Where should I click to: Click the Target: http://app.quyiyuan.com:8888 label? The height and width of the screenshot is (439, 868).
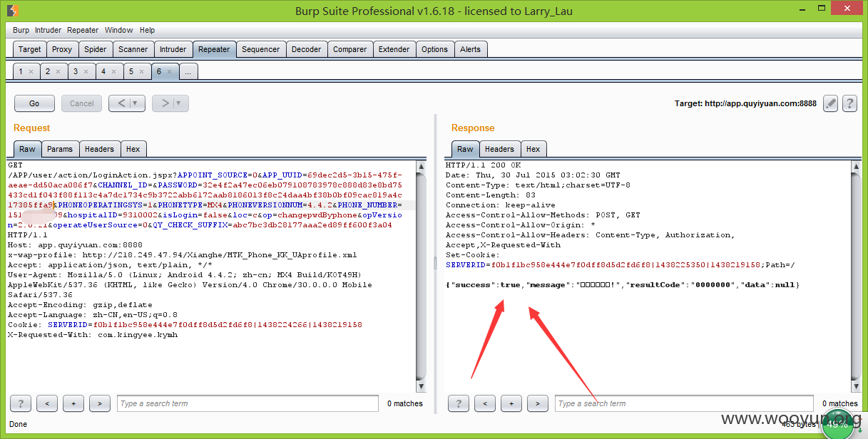[745, 103]
